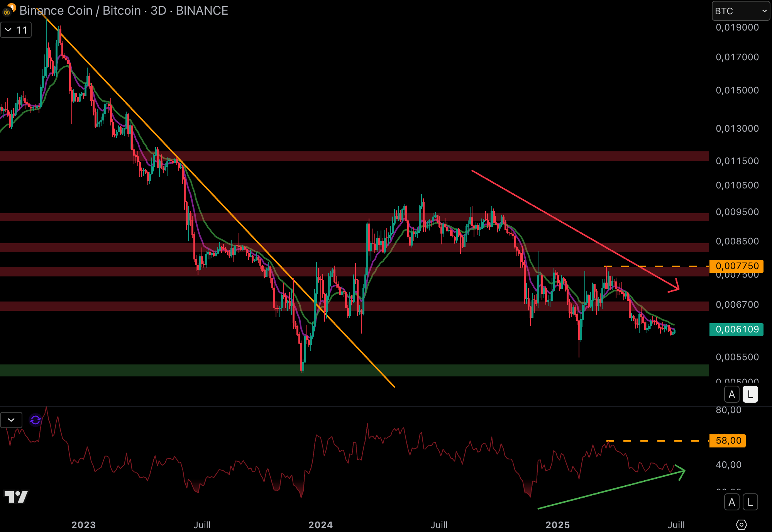The height and width of the screenshot is (532, 772).
Task: Click the 0,013000 price axis label
Action: tap(737, 129)
